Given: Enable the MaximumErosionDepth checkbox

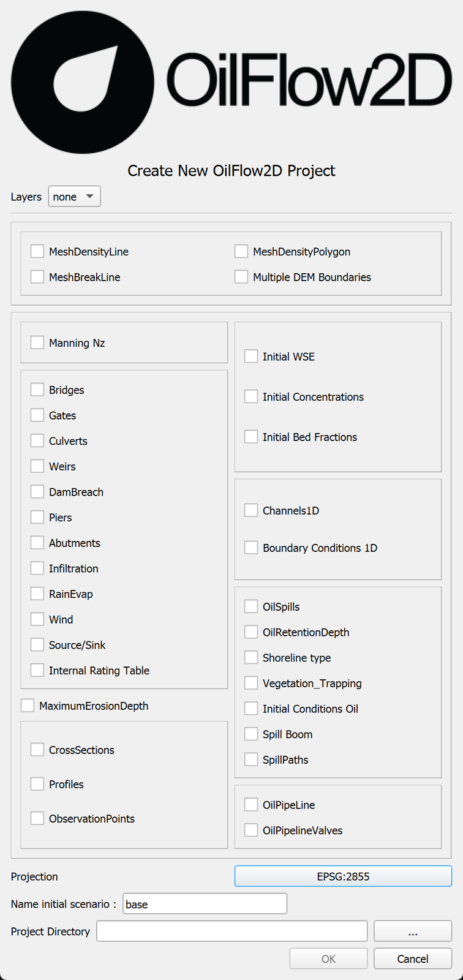Looking at the screenshot, I should (x=28, y=706).
